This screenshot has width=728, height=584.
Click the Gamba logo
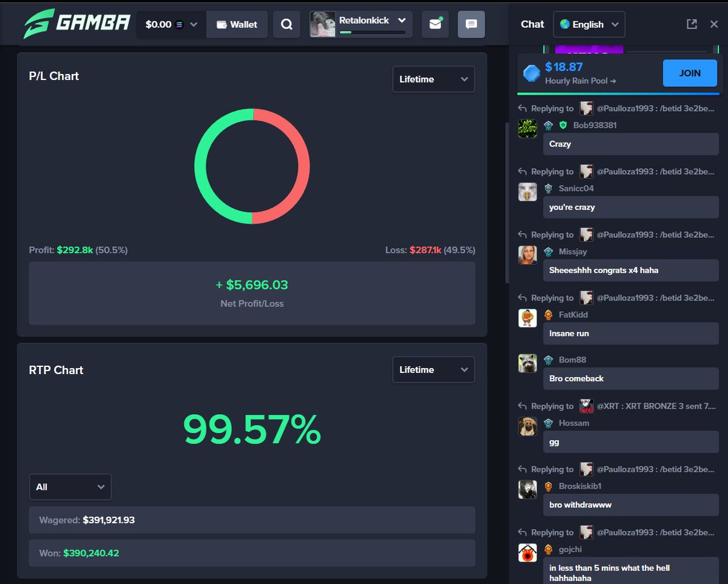tap(77, 24)
